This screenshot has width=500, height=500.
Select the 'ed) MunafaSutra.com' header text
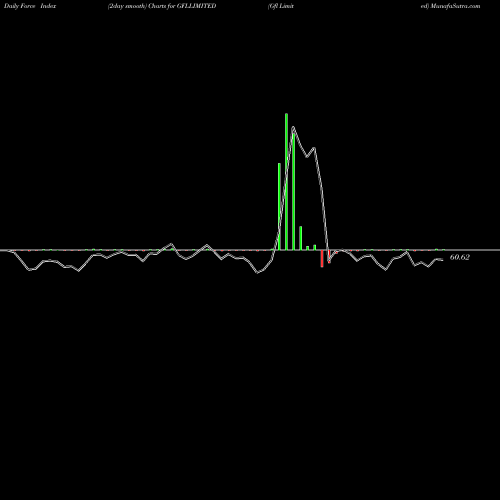450,6
